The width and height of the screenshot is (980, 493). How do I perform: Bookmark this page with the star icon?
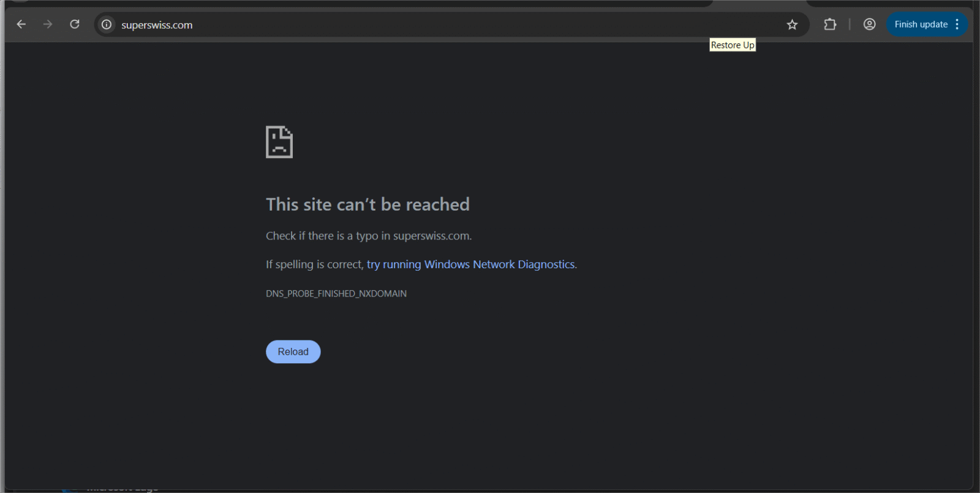(792, 24)
